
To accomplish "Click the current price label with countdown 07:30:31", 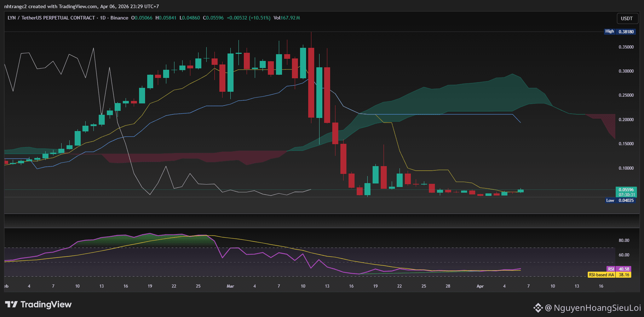I will click(626, 192).
